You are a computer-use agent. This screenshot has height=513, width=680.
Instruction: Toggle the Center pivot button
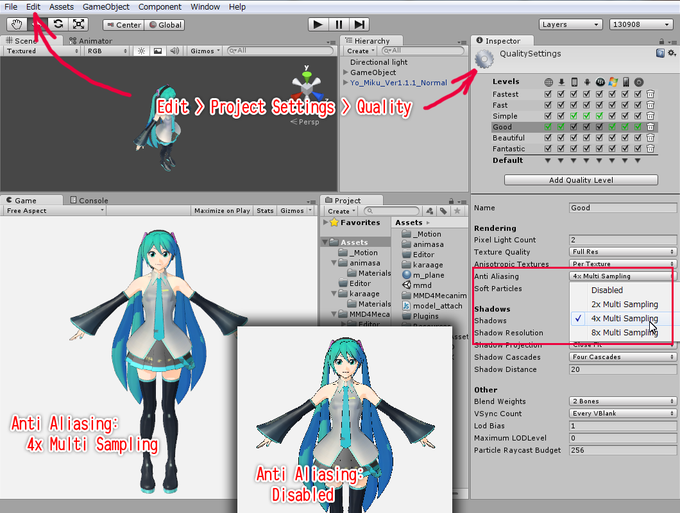tap(124, 25)
